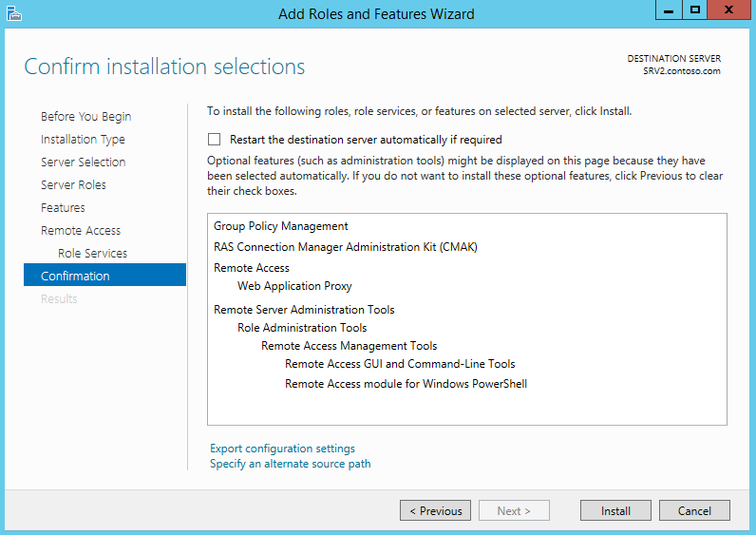
Task: Maximize the wizard window
Action: coord(695,10)
